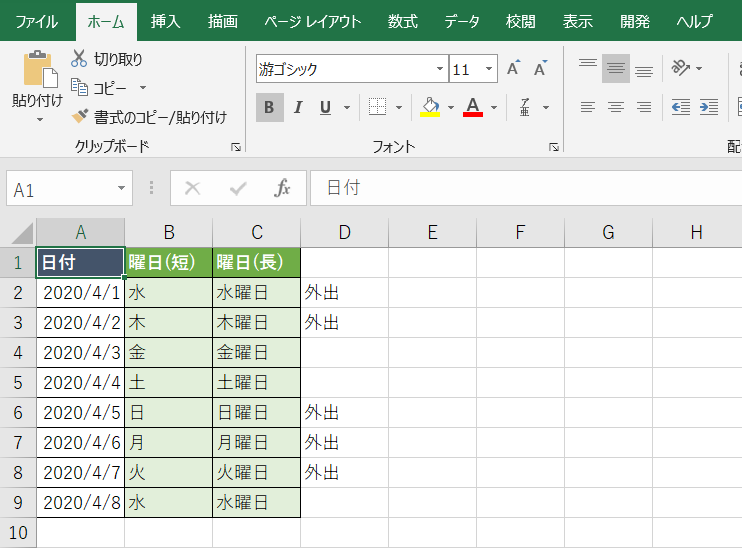742x548 pixels.
Task: Switch to the 校閲 tab
Action: [521, 22]
